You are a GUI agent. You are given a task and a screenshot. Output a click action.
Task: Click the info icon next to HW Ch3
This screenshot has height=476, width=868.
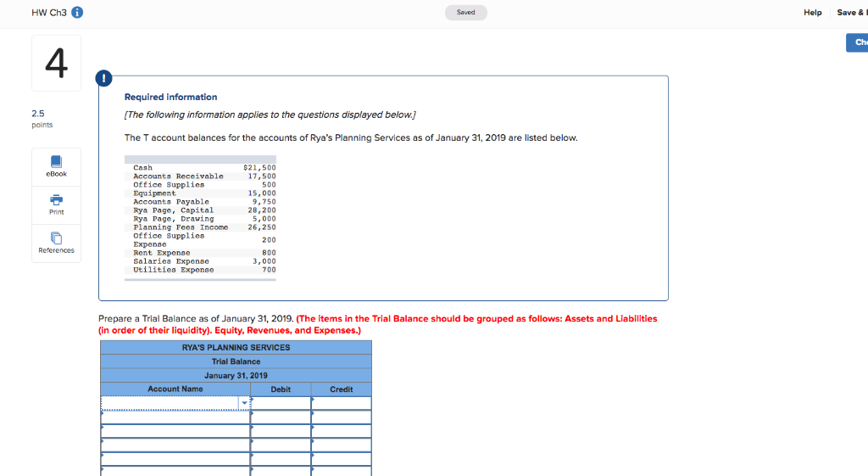pos(77,12)
